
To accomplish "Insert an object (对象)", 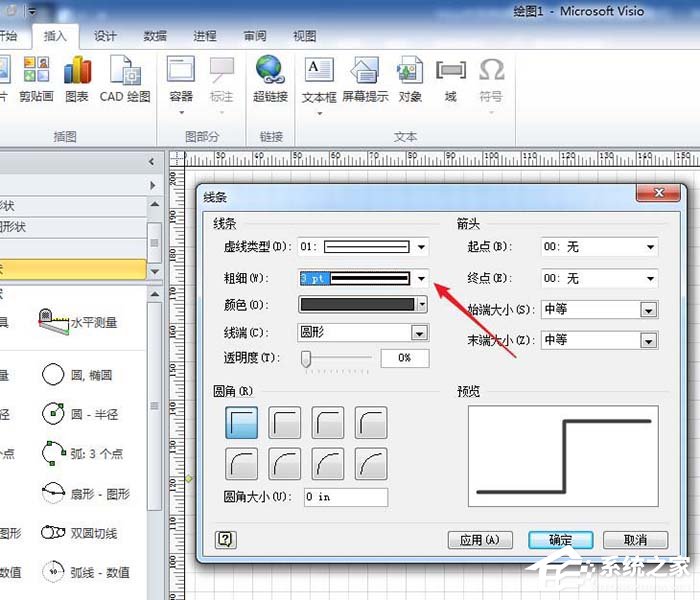I will coord(410,79).
